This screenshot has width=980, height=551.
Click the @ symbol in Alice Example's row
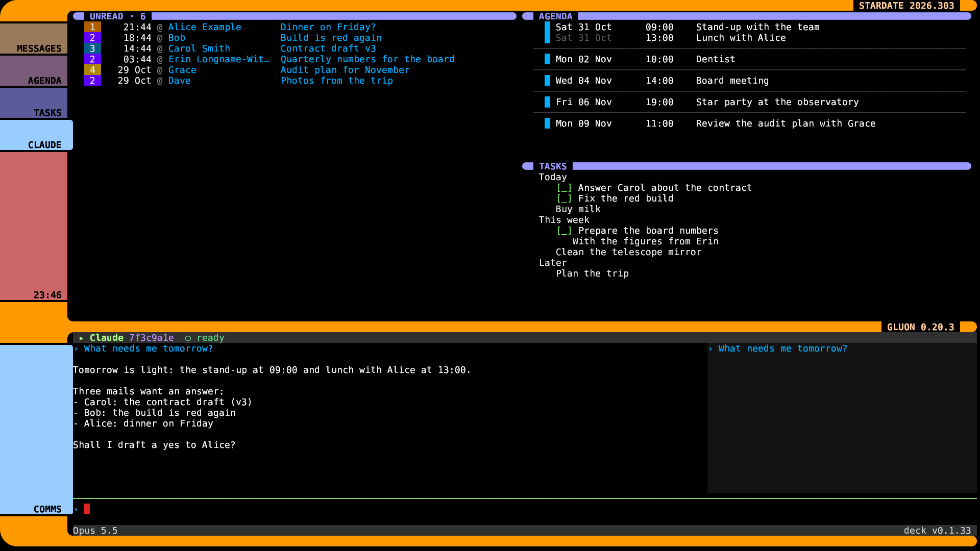point(160,27)
